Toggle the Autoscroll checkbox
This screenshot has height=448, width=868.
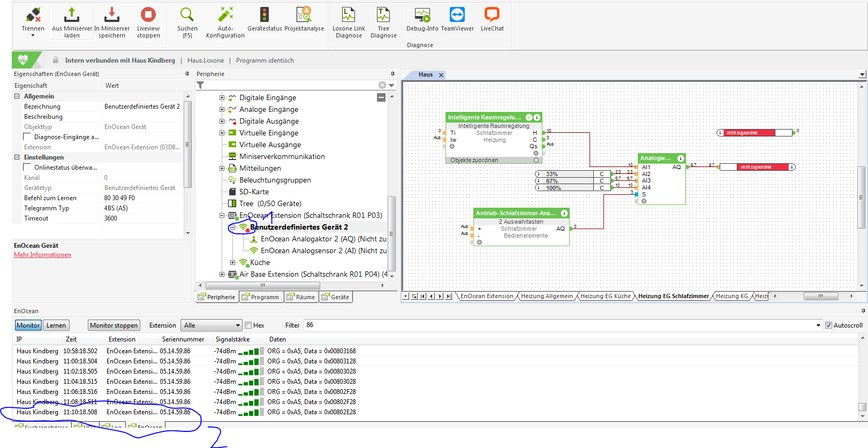click(x=828, y=325)
